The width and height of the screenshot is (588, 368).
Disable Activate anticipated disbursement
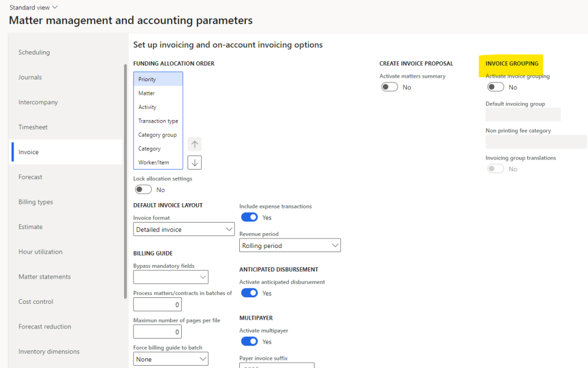[x=249, y=293]
